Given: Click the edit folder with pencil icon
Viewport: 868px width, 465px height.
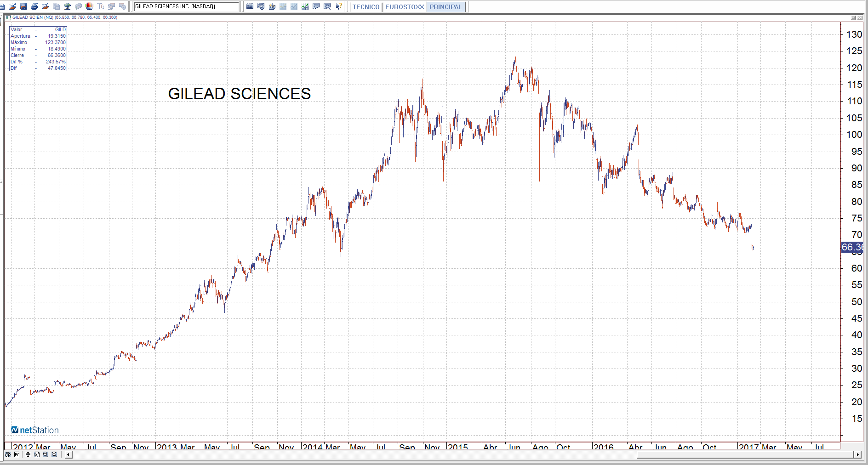Looking at the screenshot, I should click(46, 6).
